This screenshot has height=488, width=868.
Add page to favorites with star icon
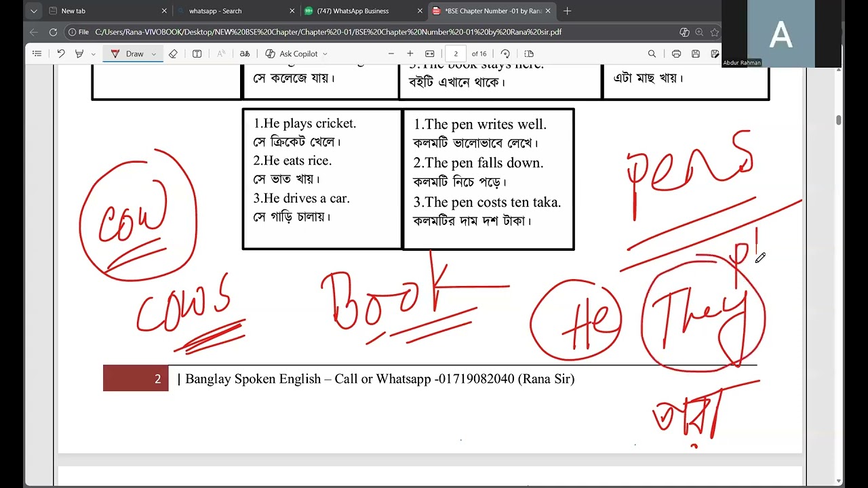pos(714,32)
